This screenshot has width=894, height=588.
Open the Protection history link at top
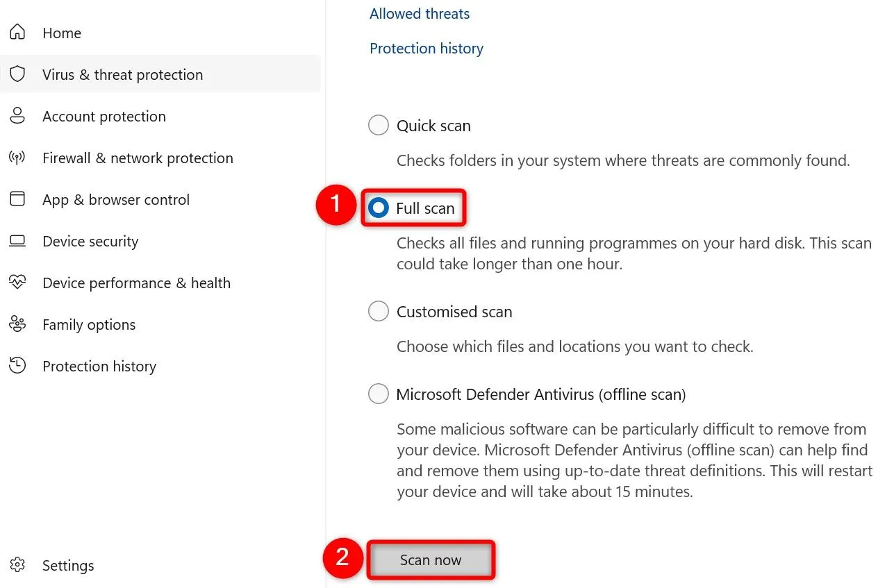pyautogui.click(x=427, y=49)
